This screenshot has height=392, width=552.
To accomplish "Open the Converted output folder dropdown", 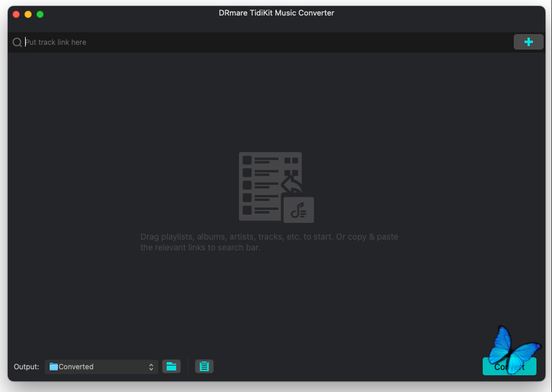I will [x=102, y=367].
